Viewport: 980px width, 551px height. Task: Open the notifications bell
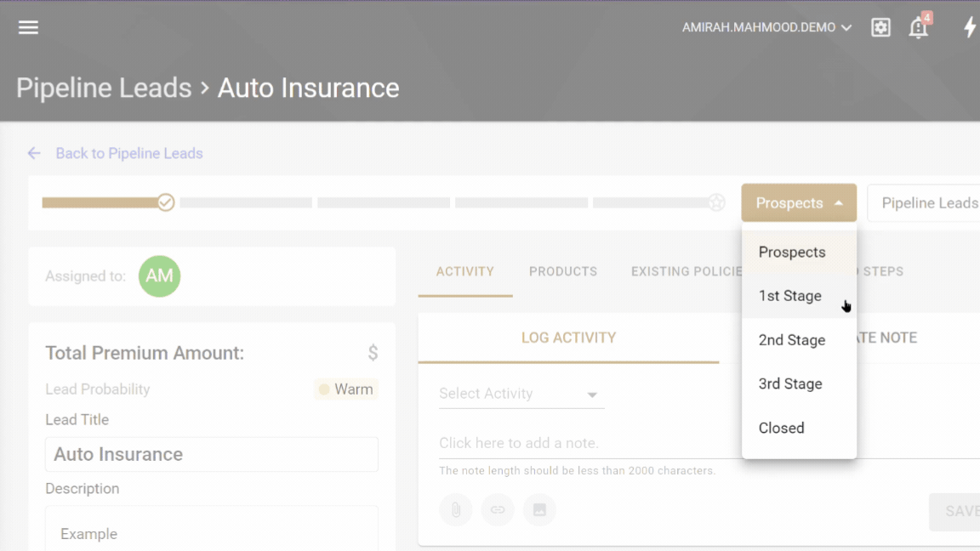click(918, 27)
